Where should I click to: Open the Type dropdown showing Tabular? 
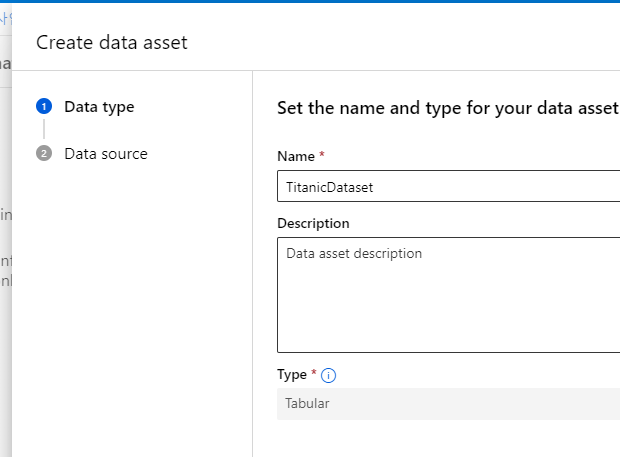[x=448, y=404]
